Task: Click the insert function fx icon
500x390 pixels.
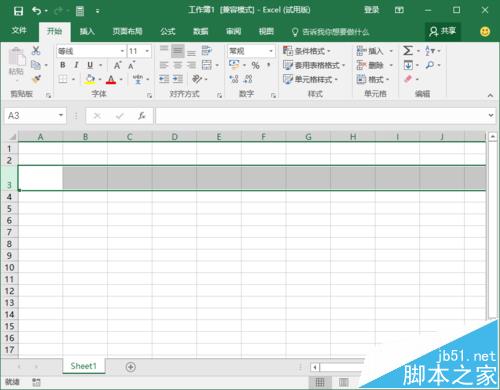Action: coord(142,116)
